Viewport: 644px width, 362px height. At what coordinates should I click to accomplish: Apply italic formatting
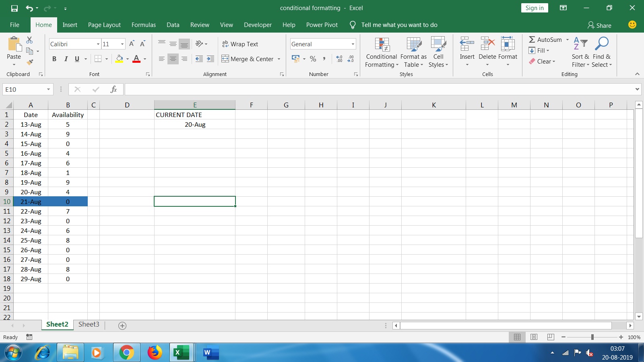[66, 59]
